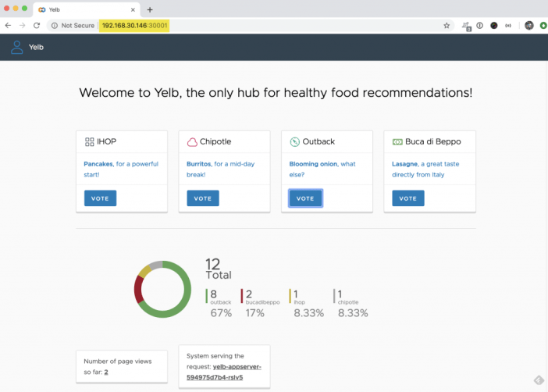Vote for Outback

pyautogui.click(x=305, y=198)
